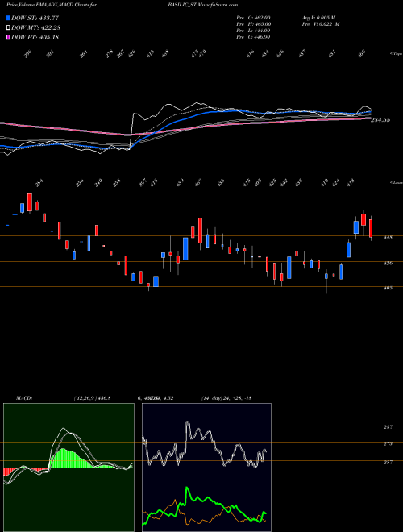Click the '403' price level label
The width and height of the screenshot is (403, 532).
pyautogui.click(x=388, y=288)
